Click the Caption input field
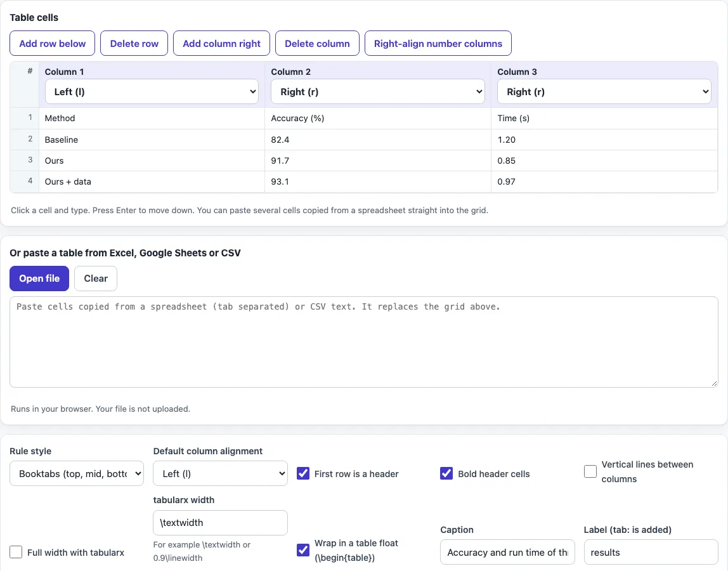The height and width of the screenshot is (571, 728). pos(507,552)
